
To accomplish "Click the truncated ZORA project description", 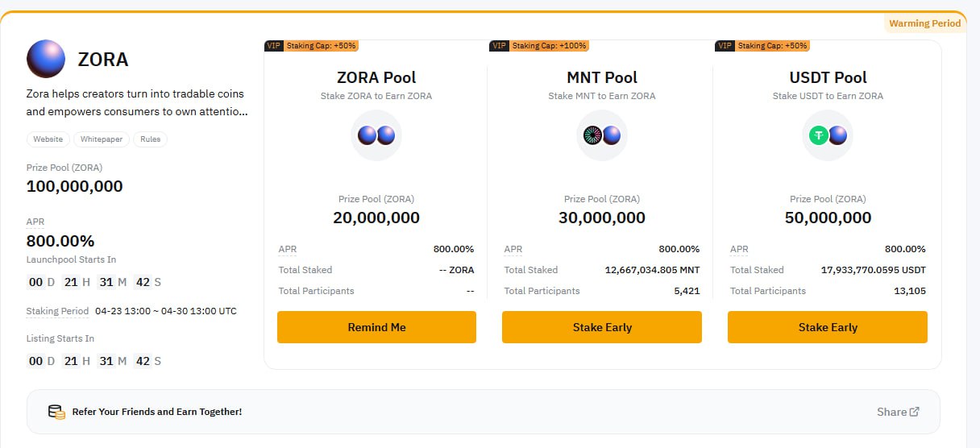I will (x=137, y=103).
